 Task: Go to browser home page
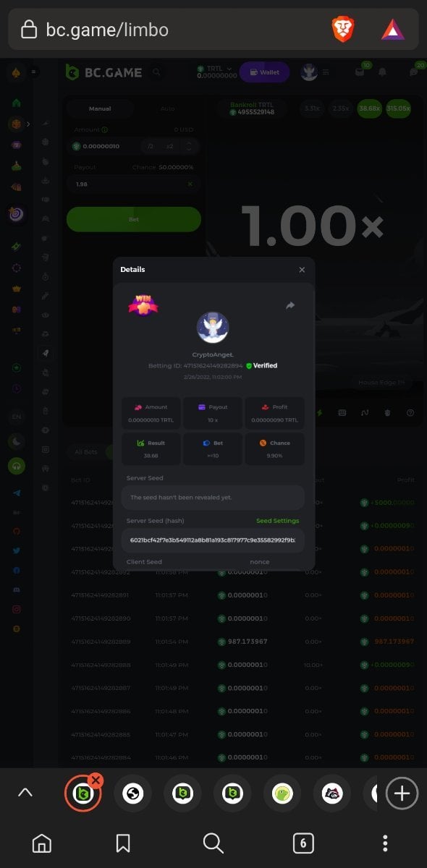point(42,843)
